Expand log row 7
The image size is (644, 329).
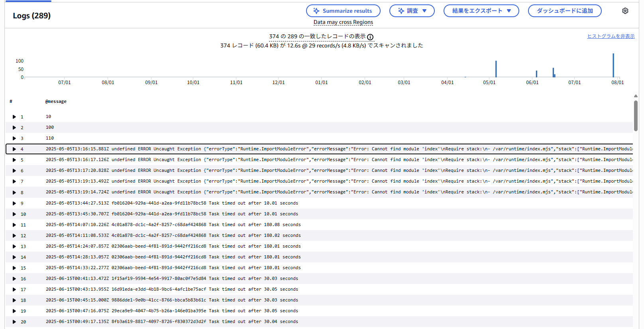[14, 181]
